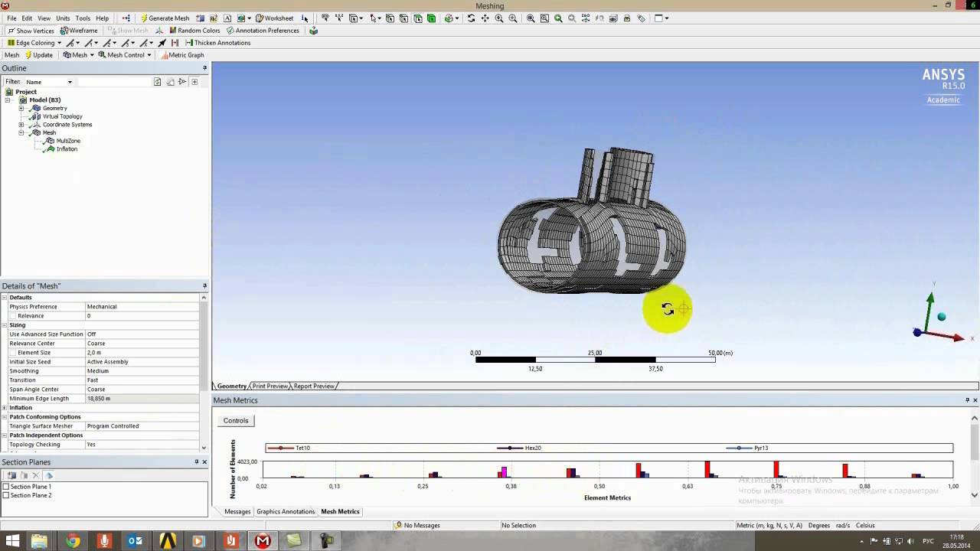The image size is (980, 551).
Task: Open Google Chrome from the taskbar
Action: pyautogui.click(x=72, y=541)
